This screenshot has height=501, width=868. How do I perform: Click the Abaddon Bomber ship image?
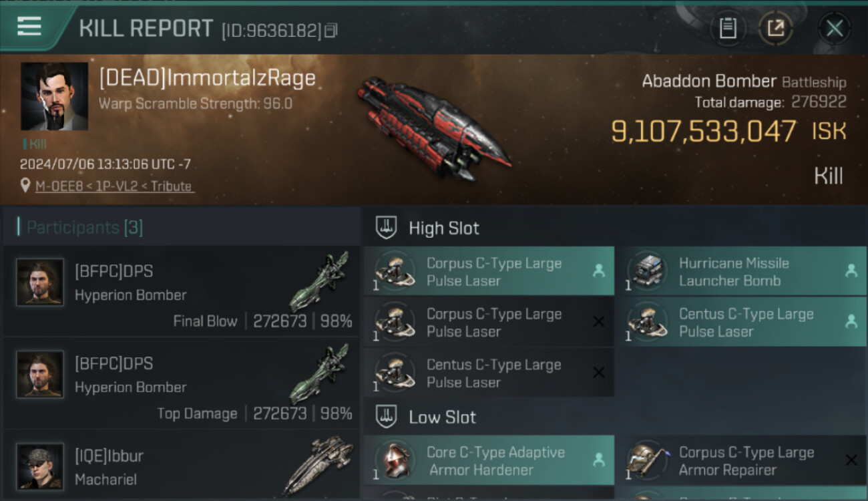pos(433,128)
